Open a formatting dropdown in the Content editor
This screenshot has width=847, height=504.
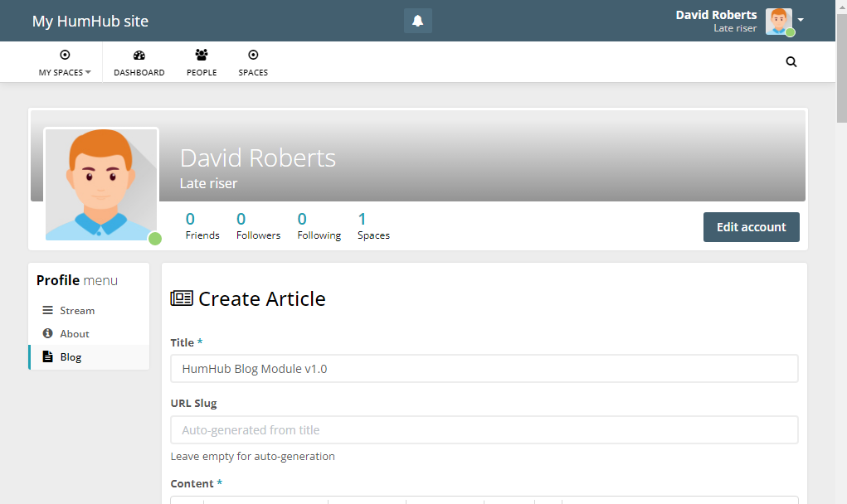click(x=265, y=501)
